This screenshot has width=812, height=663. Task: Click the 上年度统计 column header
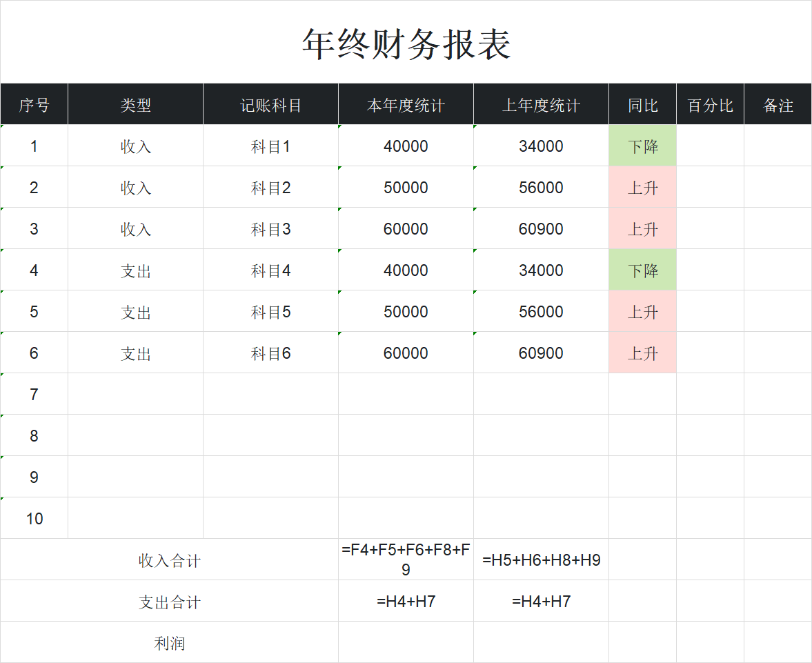[541, 104]
